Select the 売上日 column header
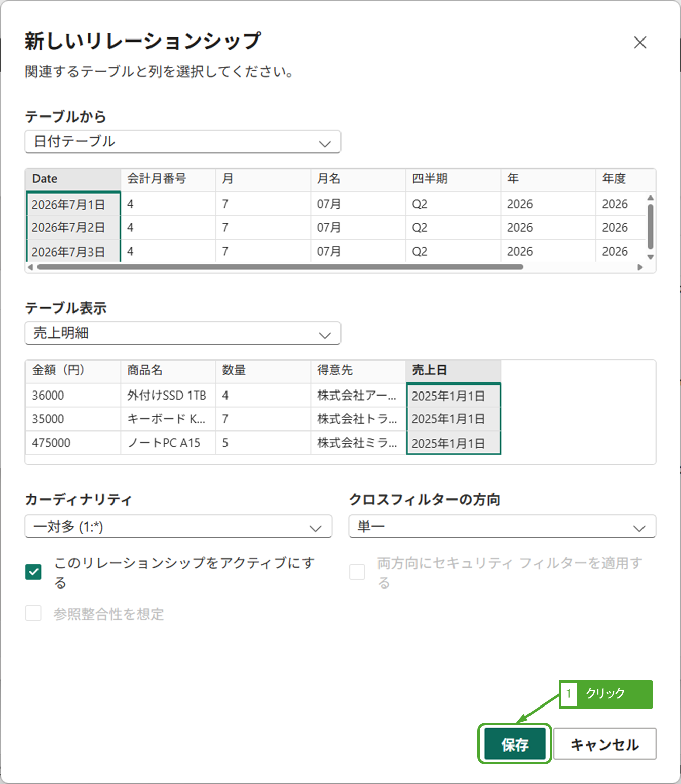Viewport: 681px width, 784px height. 453,370
